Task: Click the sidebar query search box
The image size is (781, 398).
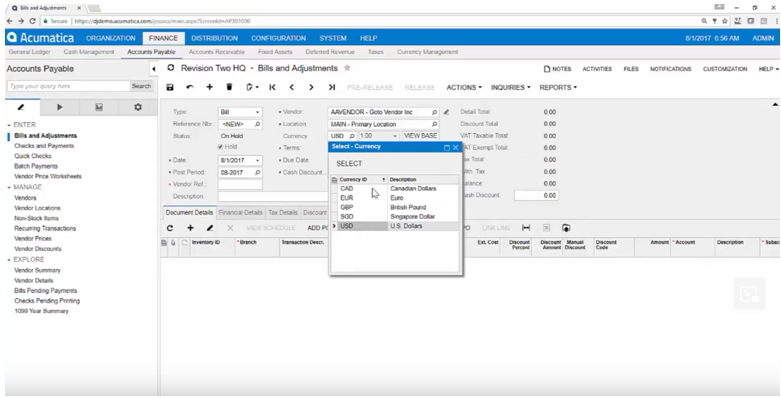Action: click(x=68, y=86)
